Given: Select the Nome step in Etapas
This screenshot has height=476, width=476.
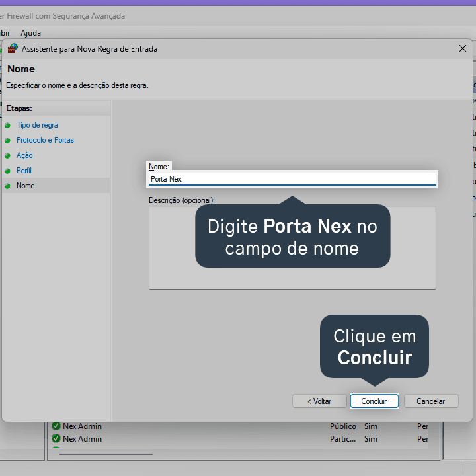Looking at the screenshot, I should 26,186.
